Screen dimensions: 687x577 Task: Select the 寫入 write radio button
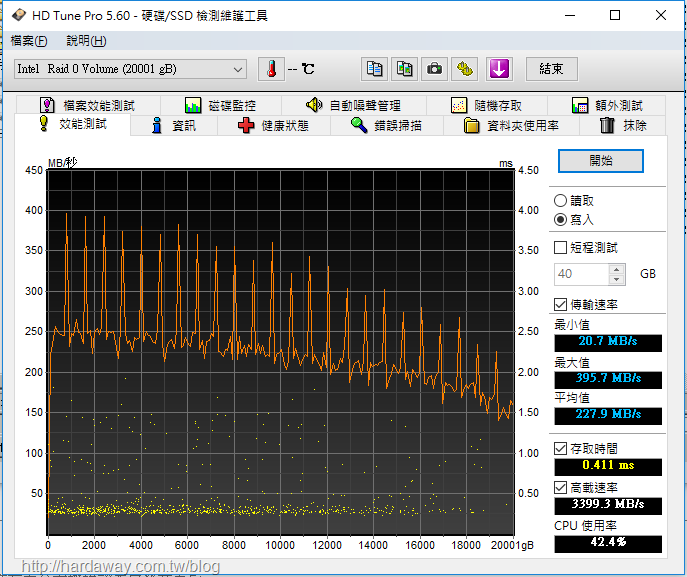pos(560,219)
